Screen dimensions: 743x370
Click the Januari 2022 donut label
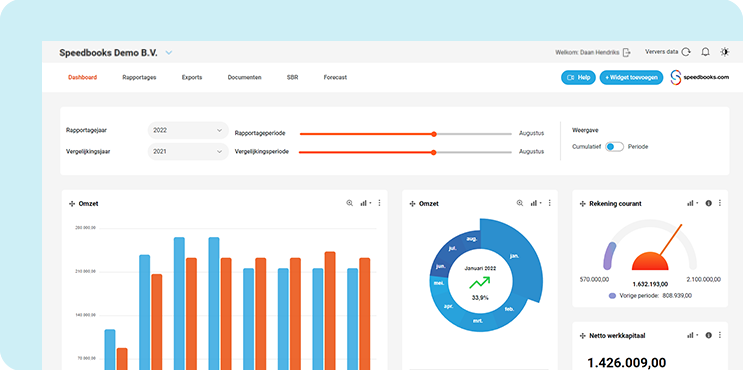tap(480, 268)
